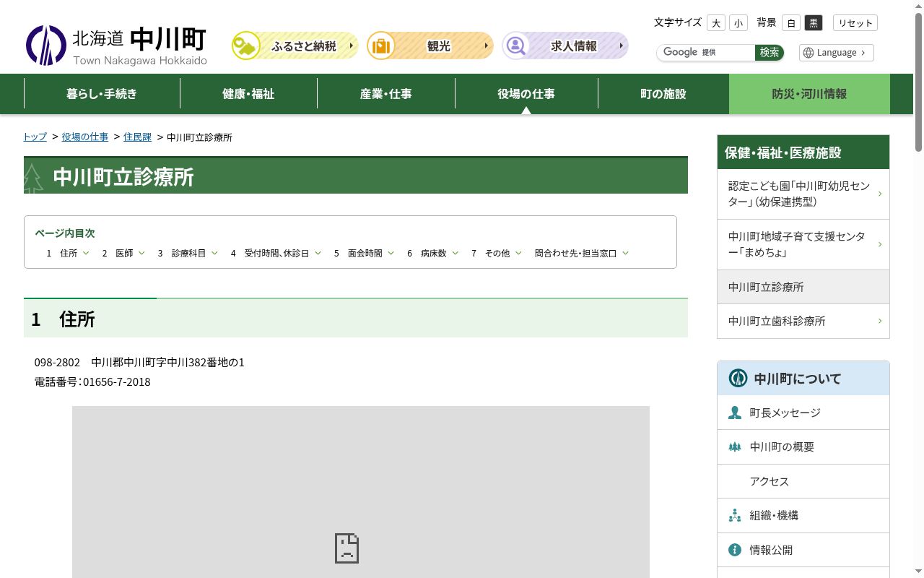
Task: Open 中川町立歯科診療所 sidebar link
Action: pyautogui.click(x=803, y=321)
